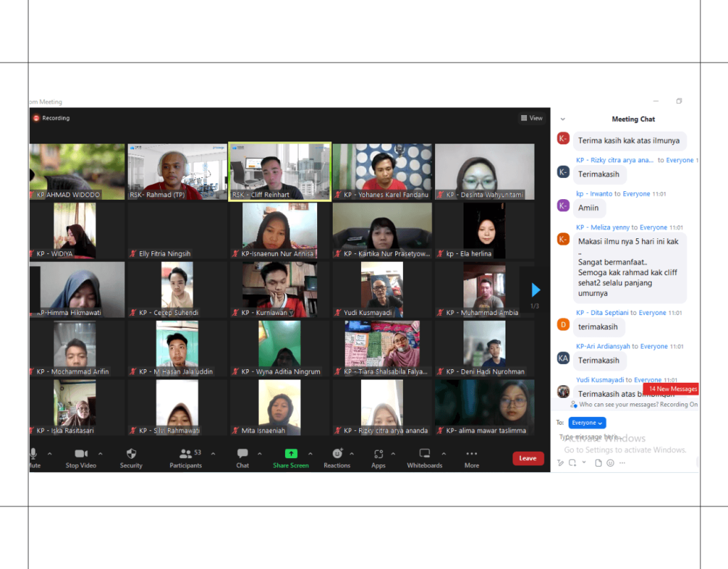Click the 14 New Messages badge
The width and height of the screenshot is (728, 569).
click(x=671, y=389)
